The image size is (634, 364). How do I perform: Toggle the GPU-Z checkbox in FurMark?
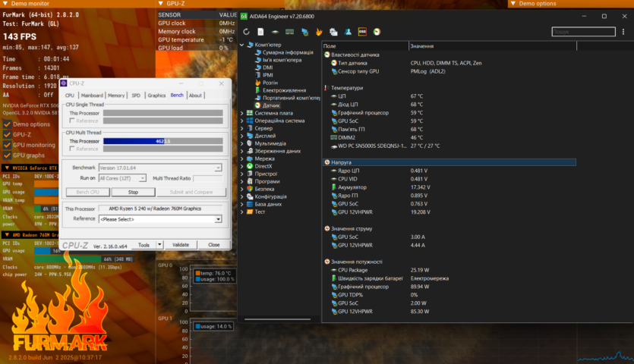point(7,134)
